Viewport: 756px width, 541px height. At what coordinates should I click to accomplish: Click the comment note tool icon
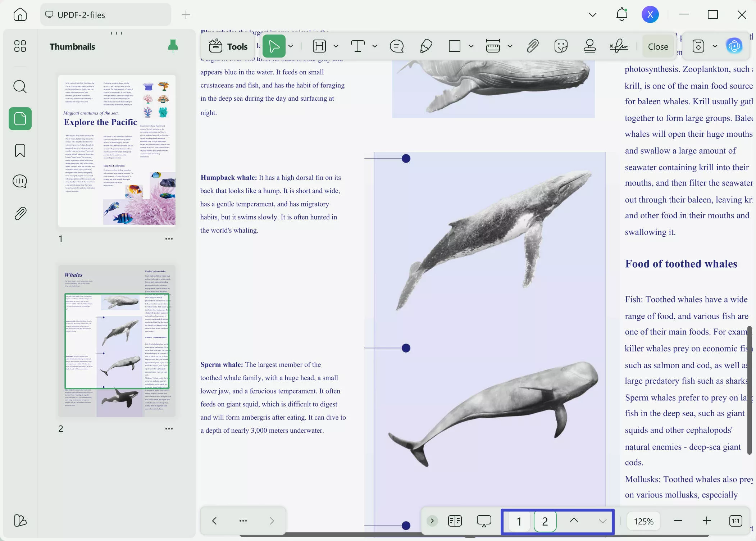point(397,46)
